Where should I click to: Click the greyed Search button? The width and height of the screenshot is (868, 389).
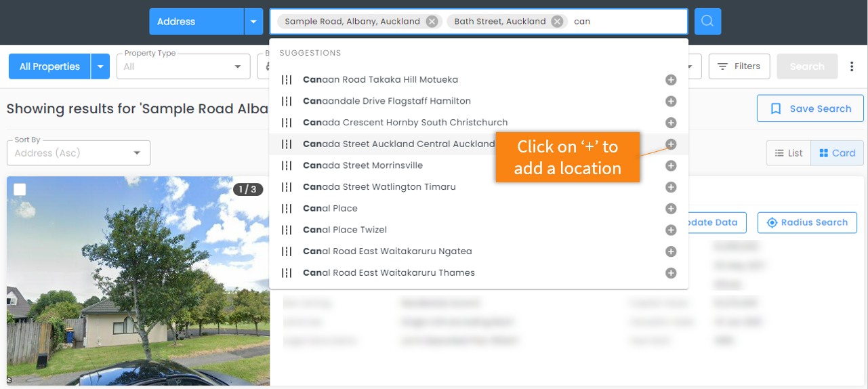click(x=807, y=66)
